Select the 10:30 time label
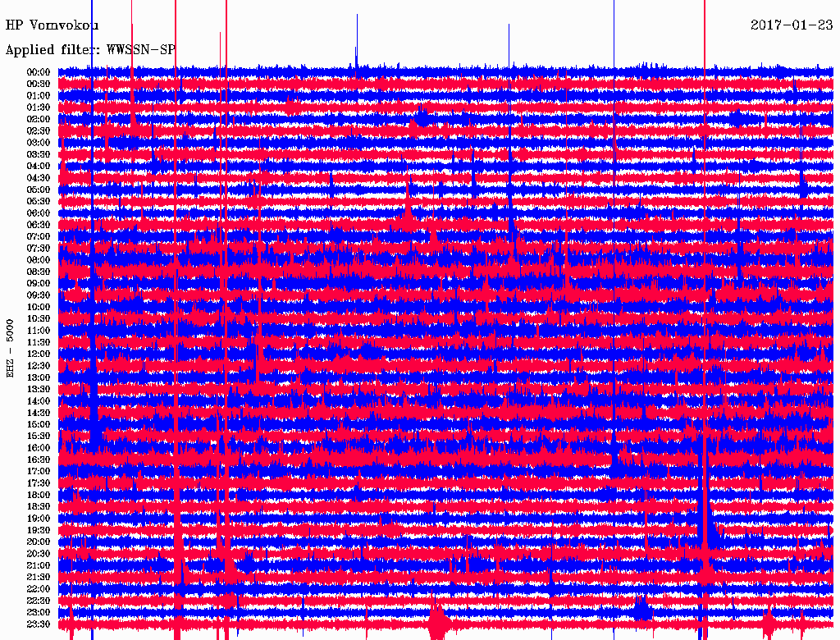Viewport: 840px width, 640px height. point(39,319)
